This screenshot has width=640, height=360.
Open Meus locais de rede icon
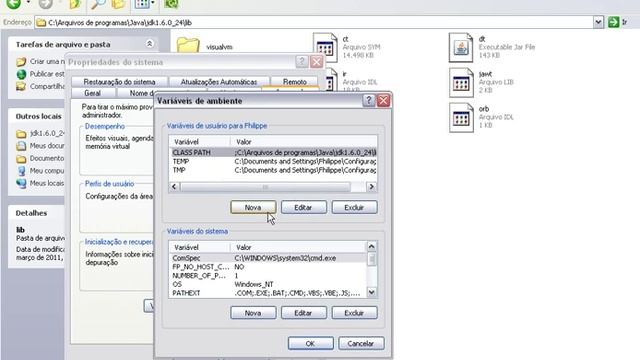pyautogui.click(x=21, y=183)
